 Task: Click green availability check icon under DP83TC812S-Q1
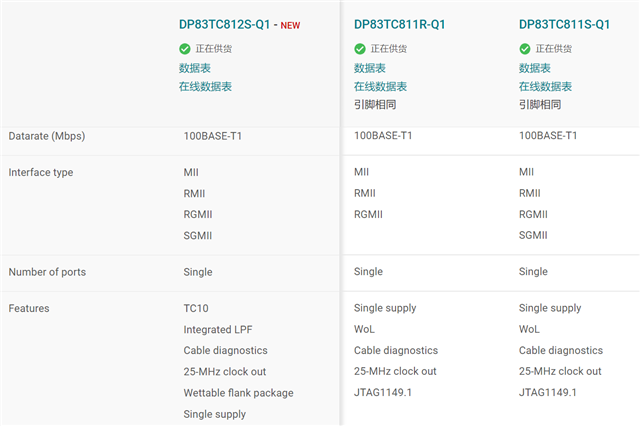coord(185,48)
